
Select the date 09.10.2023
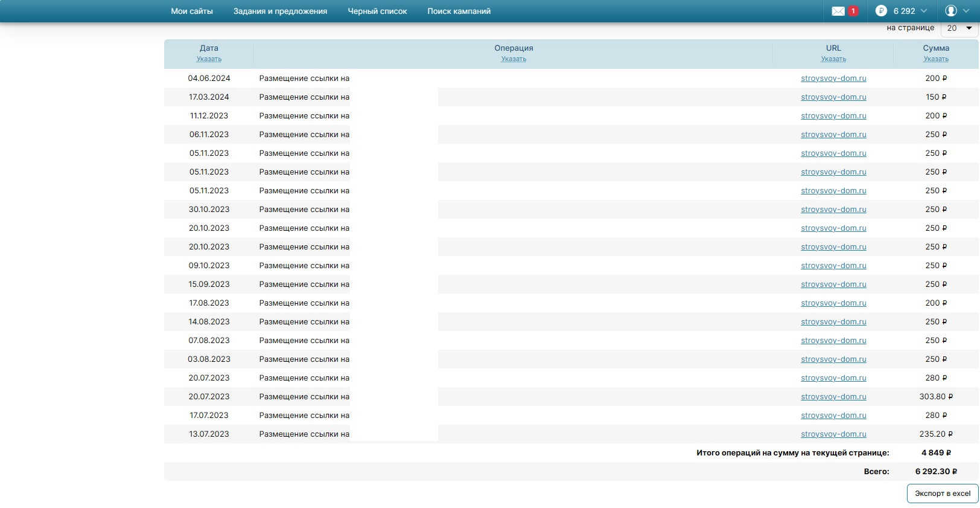[209, 266]
